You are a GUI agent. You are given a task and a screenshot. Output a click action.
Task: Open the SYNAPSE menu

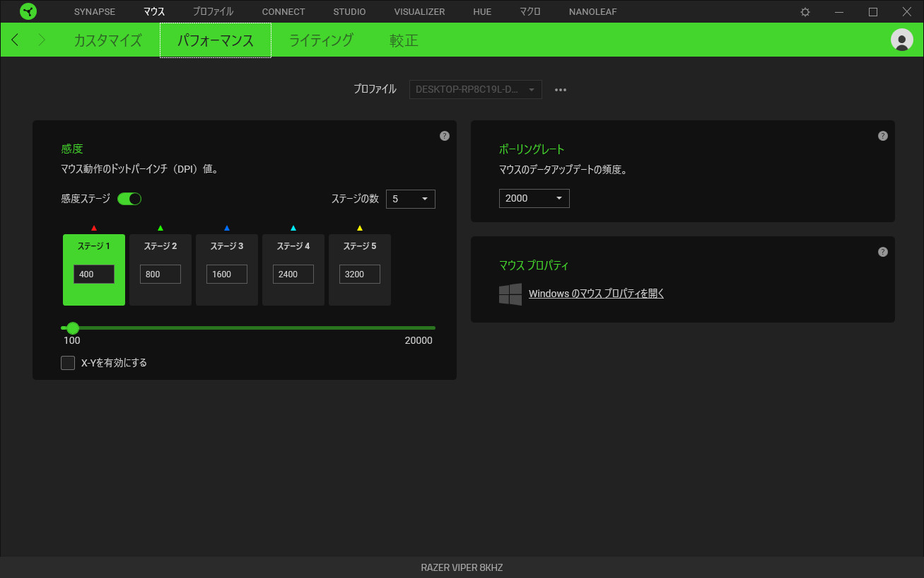tap(95, 12)
